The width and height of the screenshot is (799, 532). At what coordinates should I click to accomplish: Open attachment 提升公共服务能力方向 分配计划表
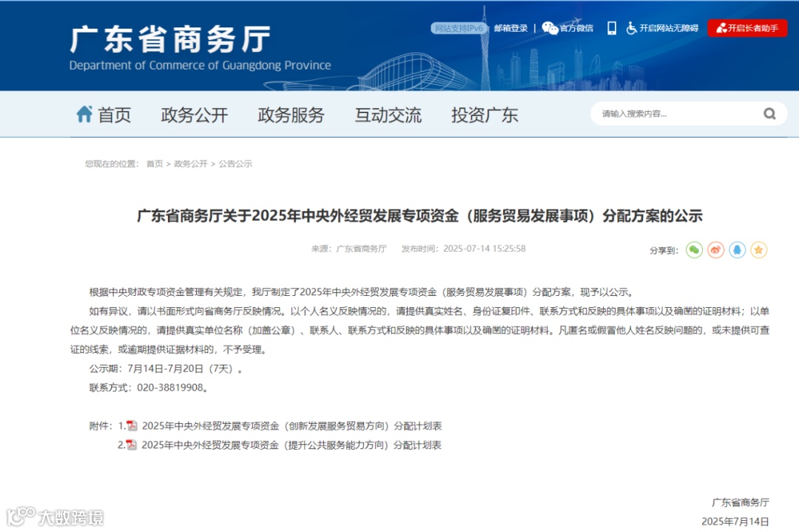[x=291, y=445]
